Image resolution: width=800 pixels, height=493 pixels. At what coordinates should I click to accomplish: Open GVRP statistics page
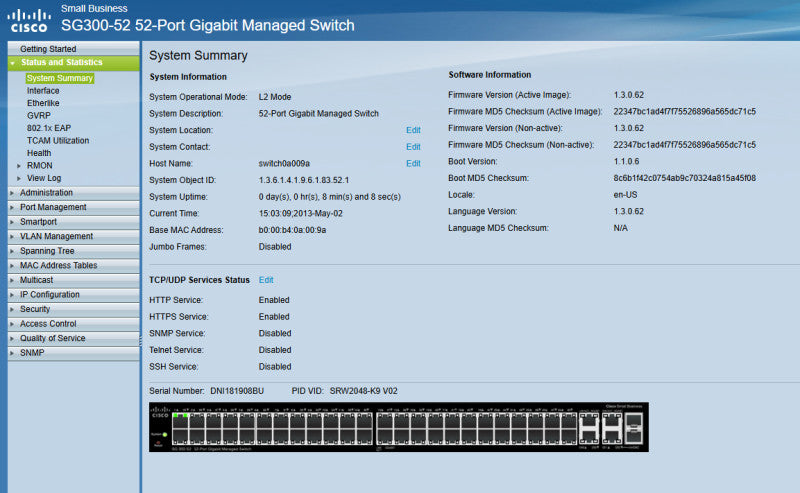coord(38,115)
